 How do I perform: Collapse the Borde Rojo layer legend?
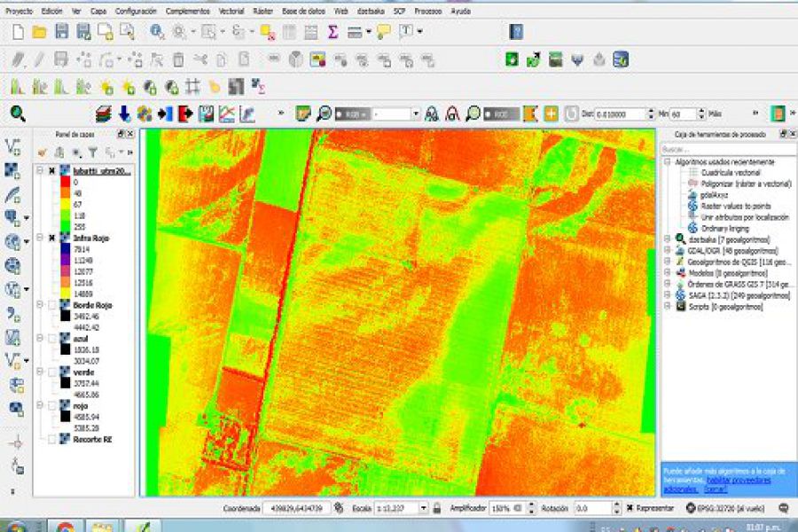point(40,305)
